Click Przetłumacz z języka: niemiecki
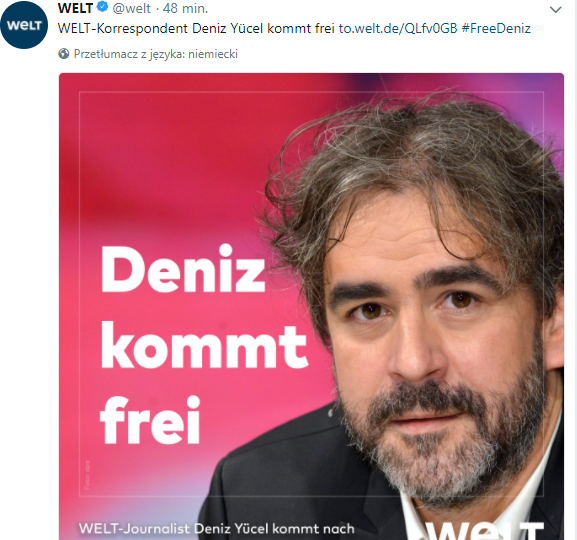 coord(156,54)
